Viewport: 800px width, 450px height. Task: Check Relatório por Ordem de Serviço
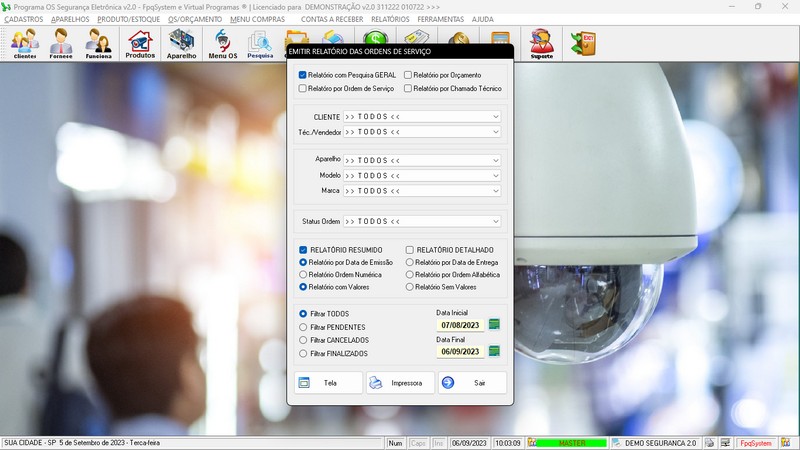click(x=303, y=88)
